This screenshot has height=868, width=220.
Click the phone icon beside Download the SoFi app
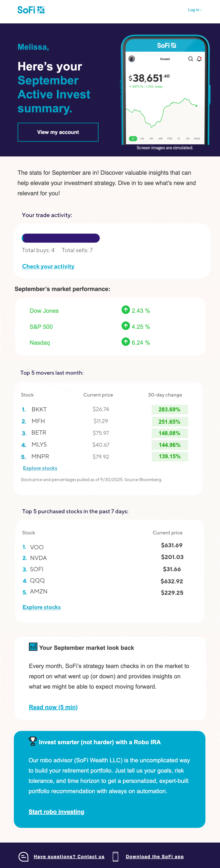coord(115,856)
